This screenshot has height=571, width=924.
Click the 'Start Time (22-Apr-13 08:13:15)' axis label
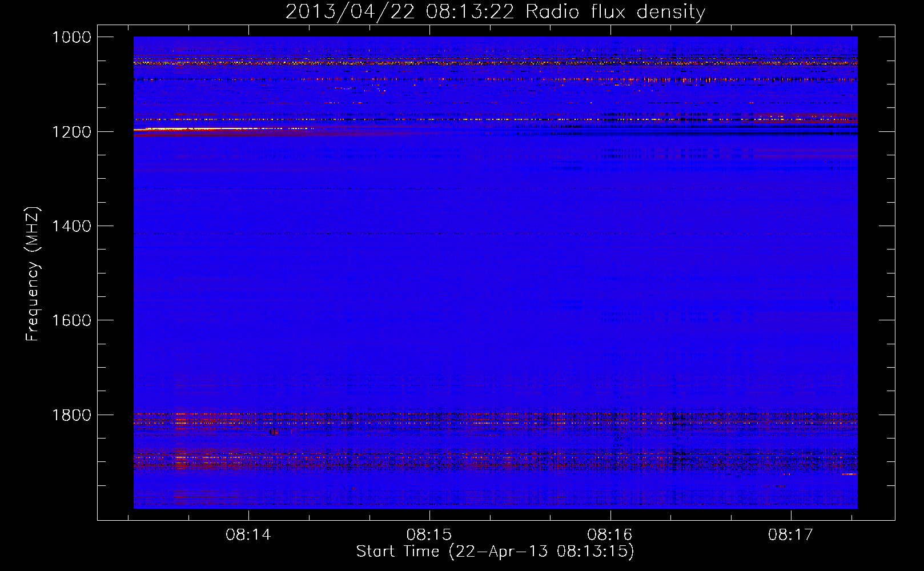pos(495,552)
